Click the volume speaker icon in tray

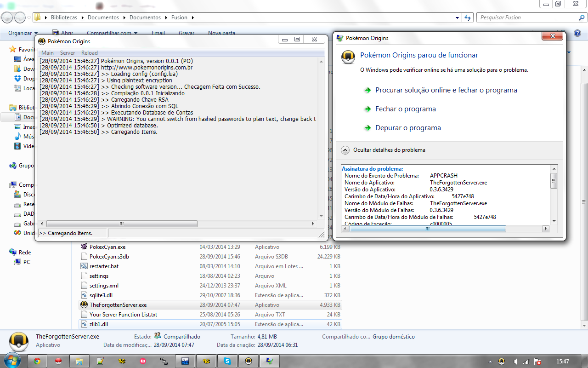(515, 362)
